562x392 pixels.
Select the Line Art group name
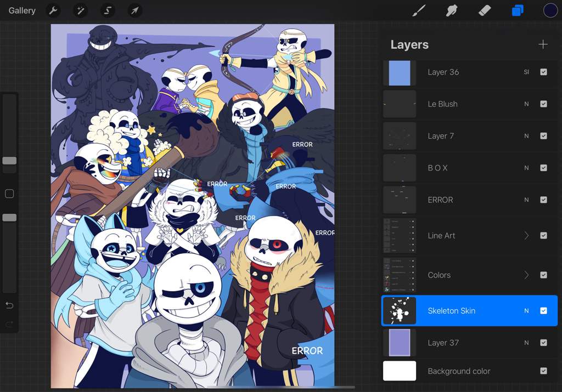441,236
